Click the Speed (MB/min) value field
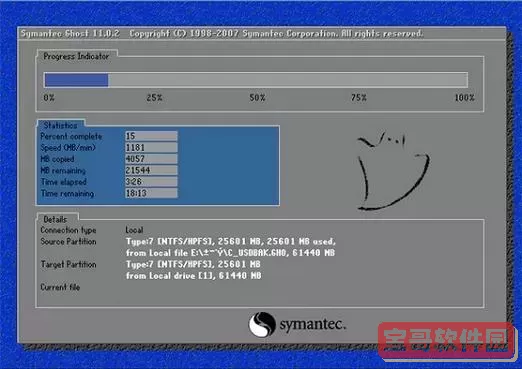 (x=151, y=147)
